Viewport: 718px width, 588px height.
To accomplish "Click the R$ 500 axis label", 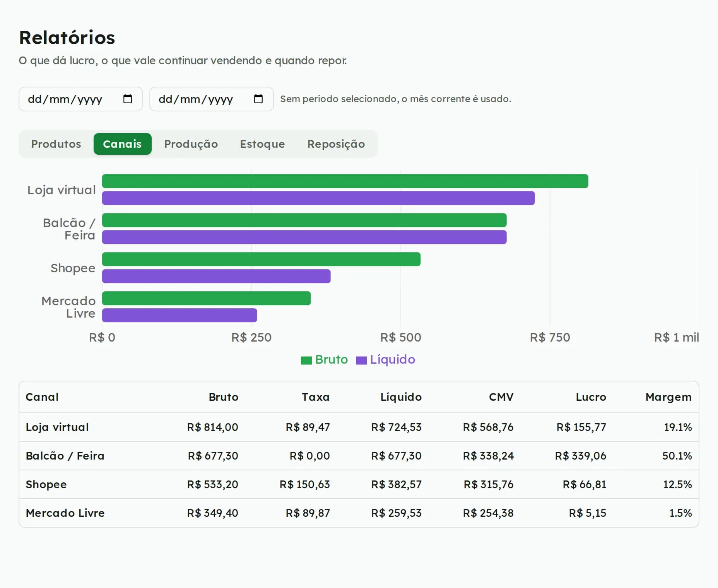I will [x=401, y=337].
